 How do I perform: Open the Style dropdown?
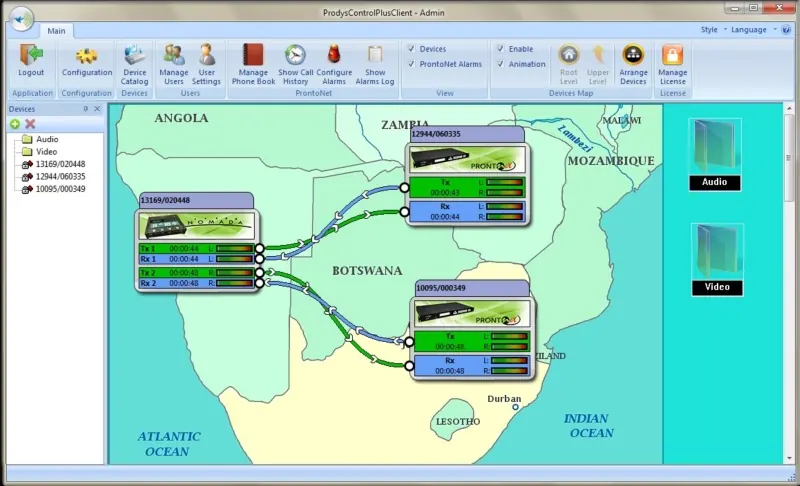tap(713, 30)
